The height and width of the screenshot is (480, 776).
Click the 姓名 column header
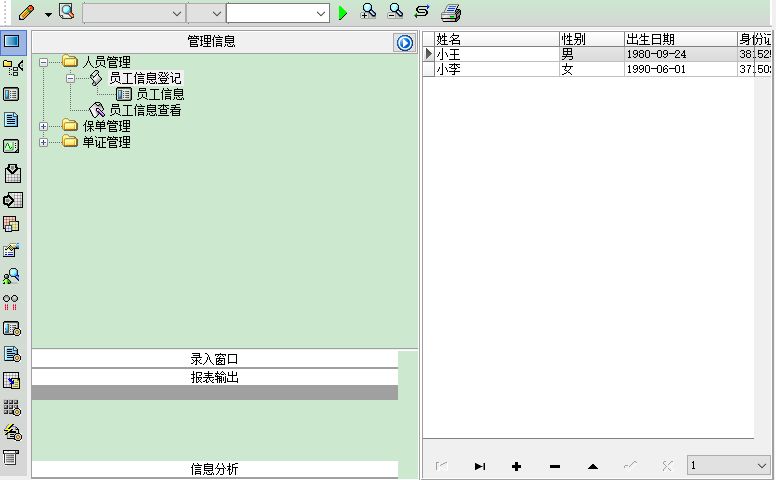pyautogui.click(x=497, y=39)
